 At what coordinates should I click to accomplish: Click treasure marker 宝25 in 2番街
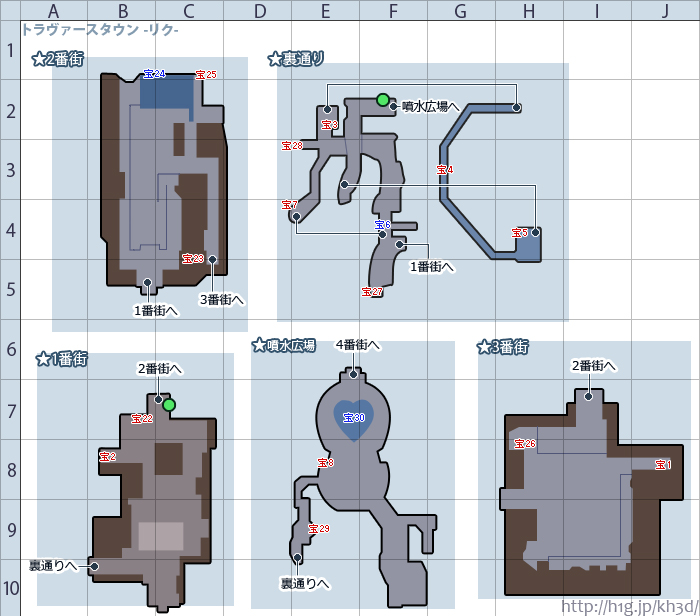pos(205,75)
